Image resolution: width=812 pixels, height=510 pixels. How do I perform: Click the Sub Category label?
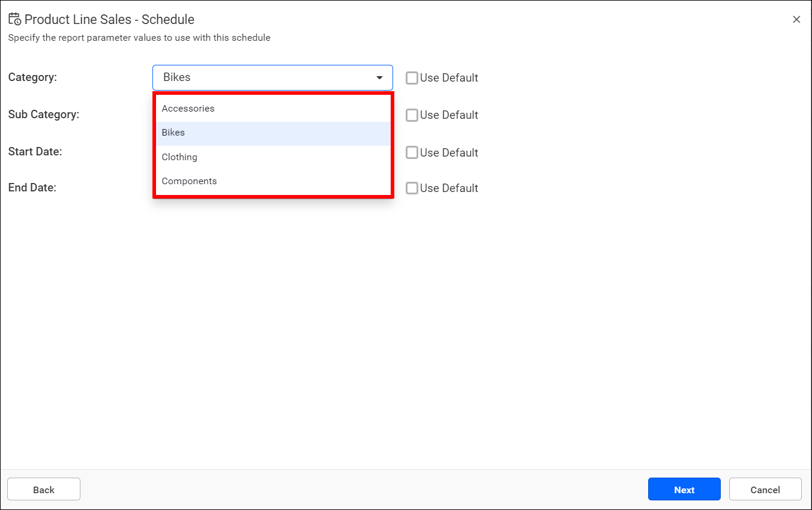click(x=44, y=114)
